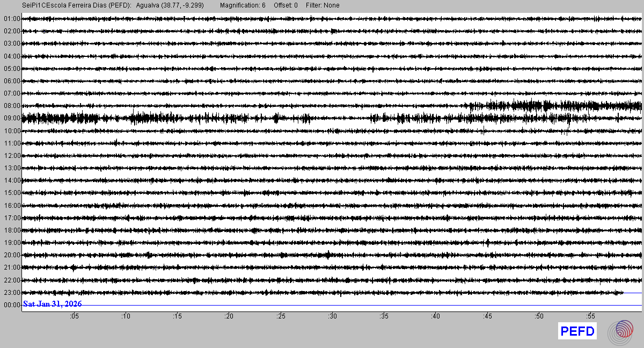Click the :55 minute axis tick label

(x=590, y=316)
